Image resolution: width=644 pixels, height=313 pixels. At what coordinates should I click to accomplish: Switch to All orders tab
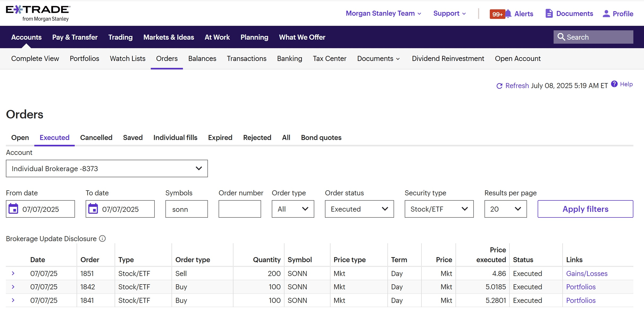tap(286, 138)
